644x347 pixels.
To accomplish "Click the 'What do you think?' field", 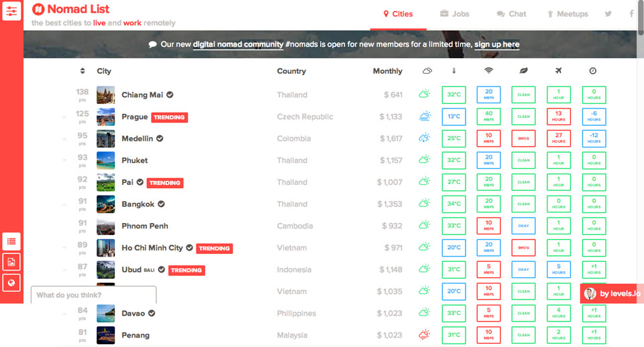I will pos(93,295).
